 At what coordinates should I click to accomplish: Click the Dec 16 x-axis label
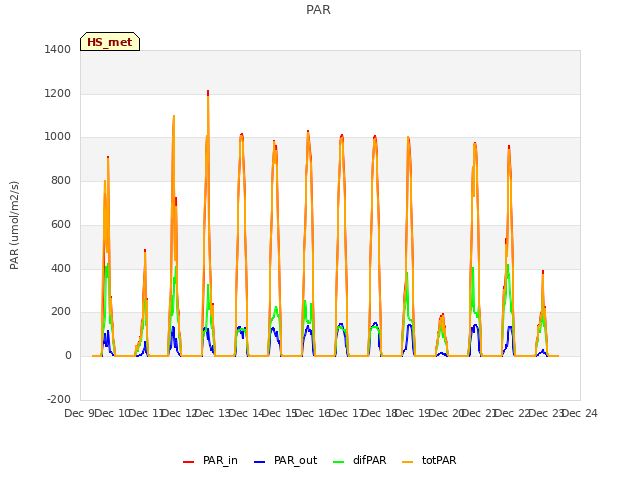coord(313,413)
